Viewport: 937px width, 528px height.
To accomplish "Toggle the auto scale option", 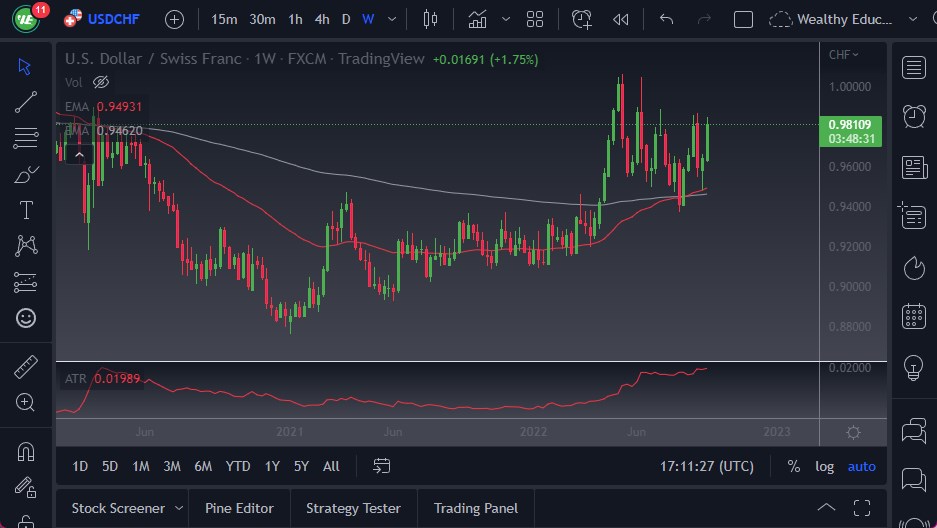I will coord(861,466).
